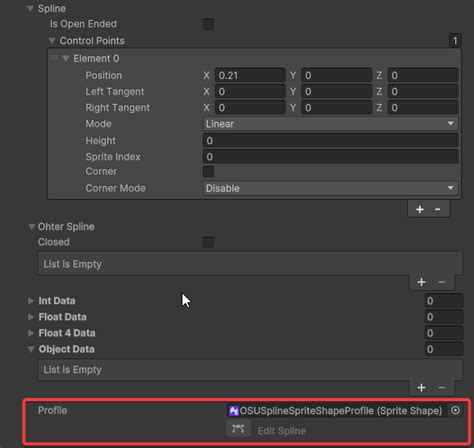Click the Left Tangent property label
The height and width of the screenshot is (448, 474).
pos(115,91)
